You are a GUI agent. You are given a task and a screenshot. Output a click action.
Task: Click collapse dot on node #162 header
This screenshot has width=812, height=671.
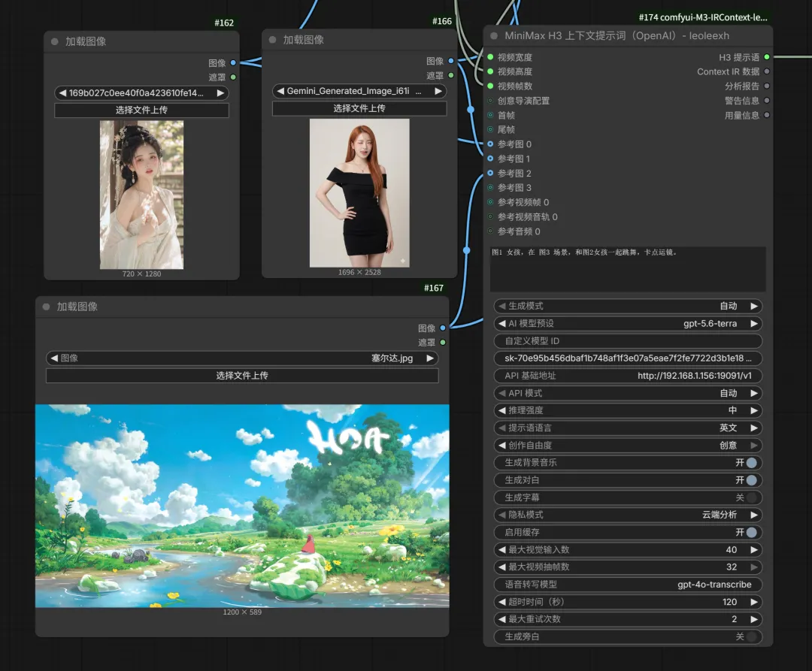[55, 41]
